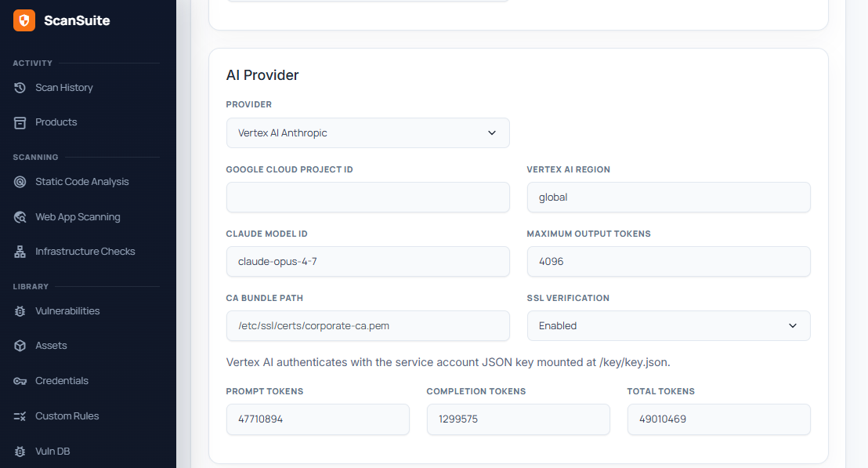Click the GOOGLE CLOUD PROJECT ID label
The height and width of the screenshot is (468, 868).
(290, 169)
